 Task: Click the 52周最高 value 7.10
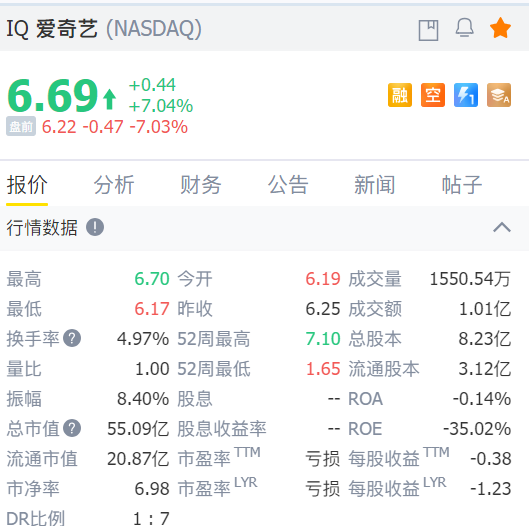click(323, 339)
